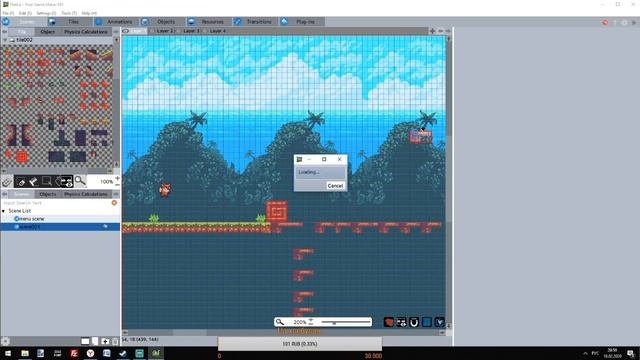Toggle the dark blue pointer icon at canvas bottom
The image size is (640, 360).
(439, 322)
